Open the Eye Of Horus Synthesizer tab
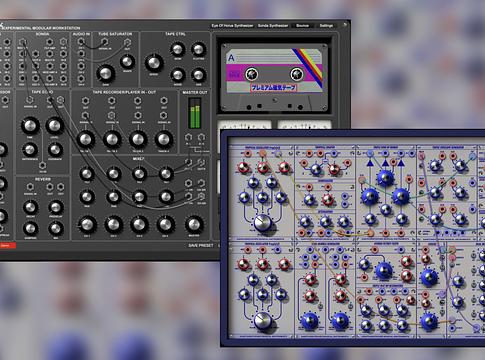 232,26
